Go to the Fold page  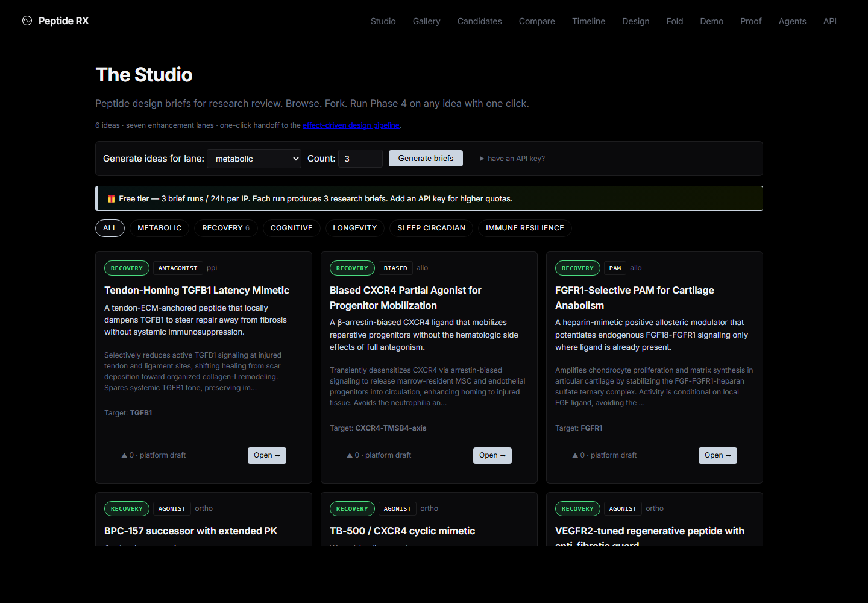[x=675, y=21]
